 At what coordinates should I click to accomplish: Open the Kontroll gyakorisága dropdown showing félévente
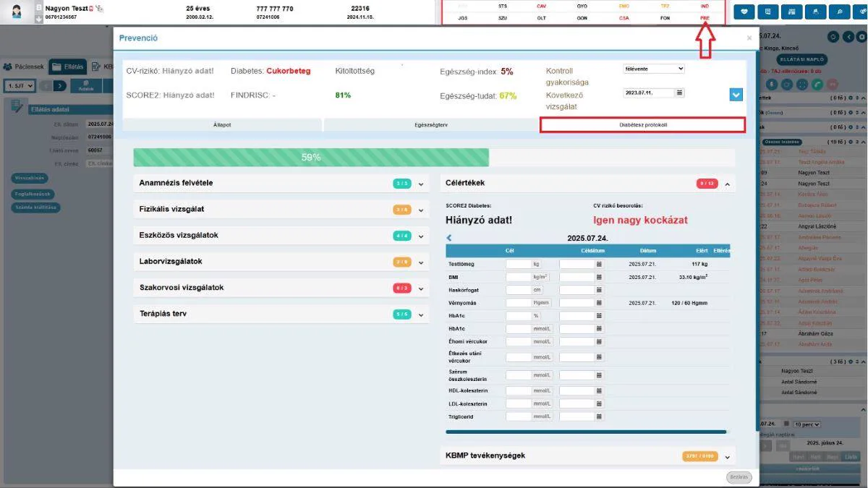[x=654, y=69]
